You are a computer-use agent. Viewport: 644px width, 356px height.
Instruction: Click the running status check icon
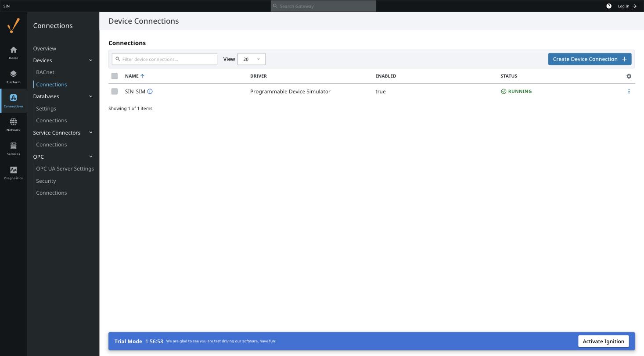[504, 92]
